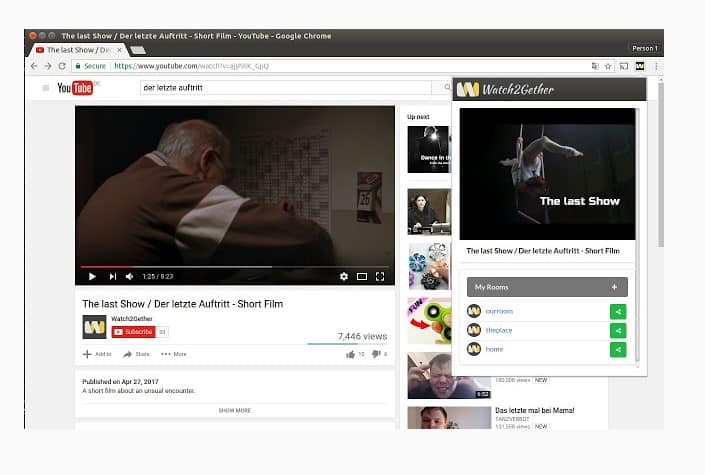705x475 pixels.
Task: Click the Watch2Gether channel avatar
Action: click(94, 327)
